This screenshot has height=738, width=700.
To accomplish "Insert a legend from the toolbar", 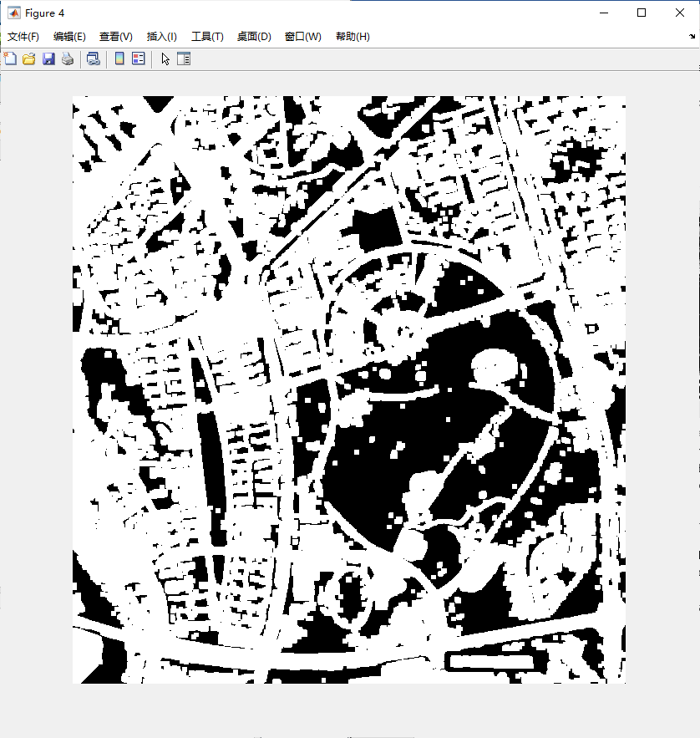I will tap(139, 59).
